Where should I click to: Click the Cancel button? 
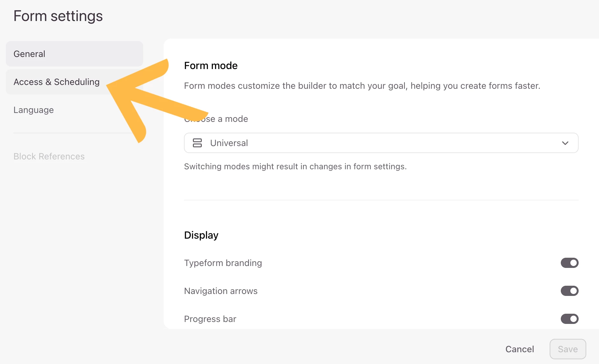(519, 349)
